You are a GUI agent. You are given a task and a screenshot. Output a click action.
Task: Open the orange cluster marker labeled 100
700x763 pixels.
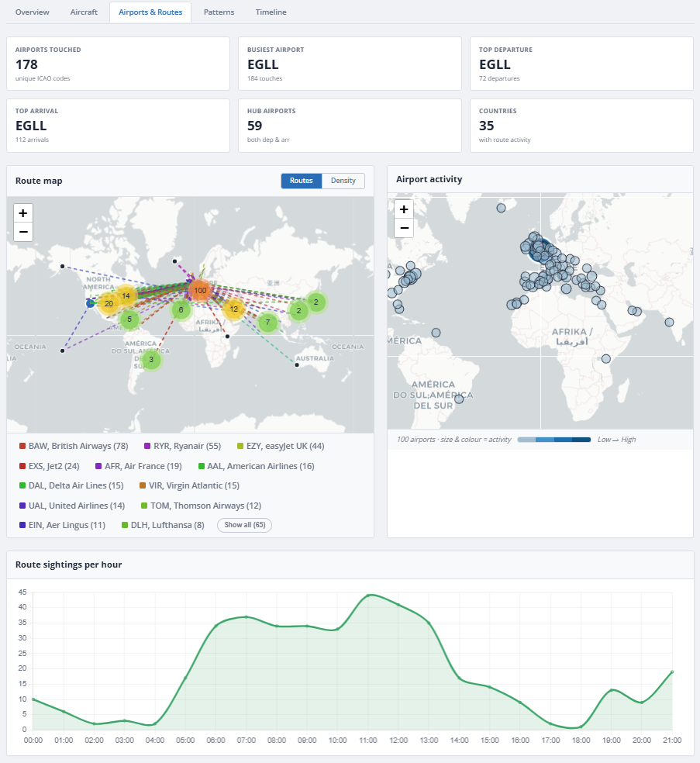(x=200, y=291)
